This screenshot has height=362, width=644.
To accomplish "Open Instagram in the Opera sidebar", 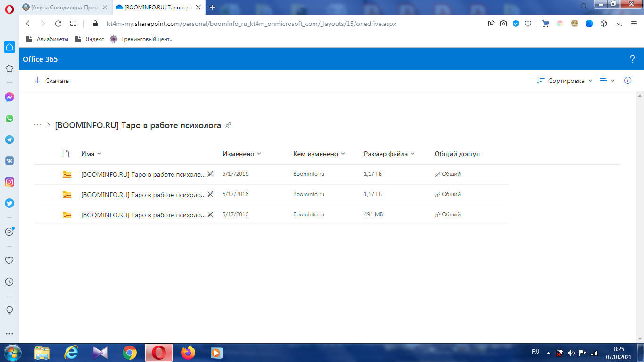I will (9, 182).
